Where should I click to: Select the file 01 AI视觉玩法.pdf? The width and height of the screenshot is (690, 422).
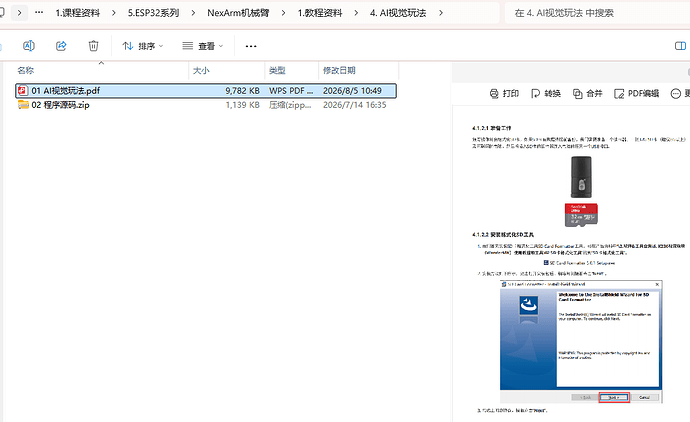point(206,91)
